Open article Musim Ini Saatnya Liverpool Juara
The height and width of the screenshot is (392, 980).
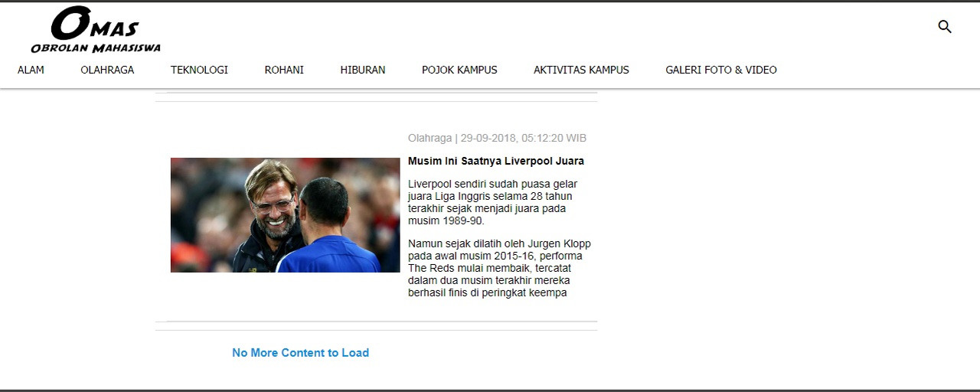(x=496, y=162)
